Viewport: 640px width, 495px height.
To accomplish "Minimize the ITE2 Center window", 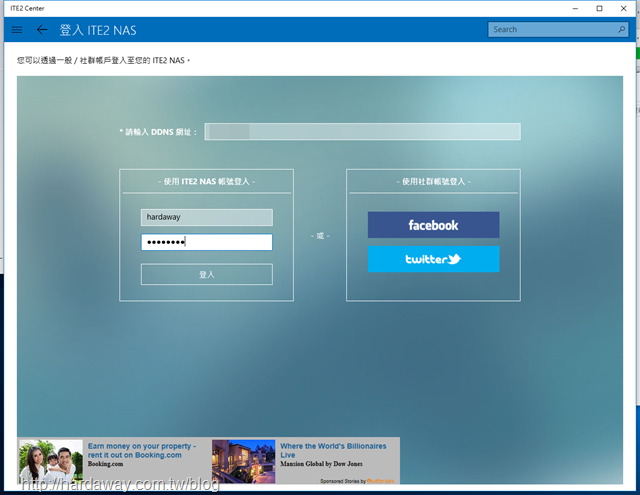I will [x=575, y=8].
